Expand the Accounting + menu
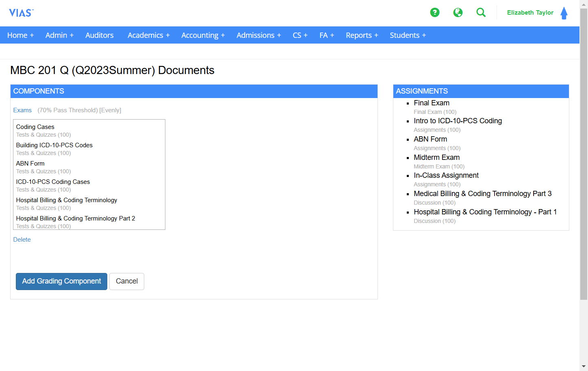Screen dimensions: 588x371 pyautogui.click(x=203, y=35)
